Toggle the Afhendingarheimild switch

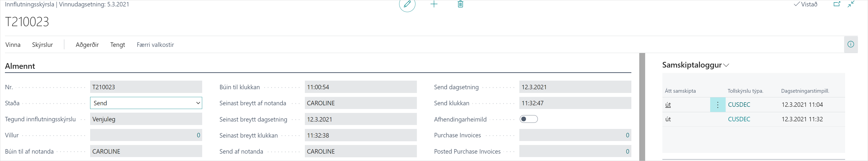[x=528, y=119]
